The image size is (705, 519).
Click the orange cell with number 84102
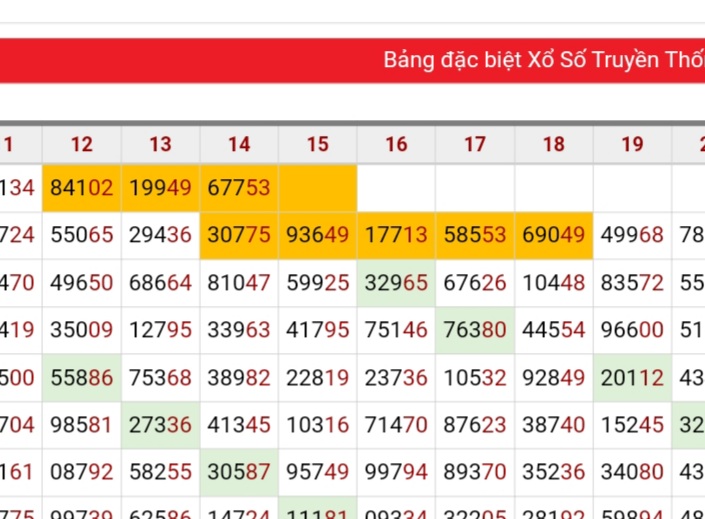(x=82, y=187)
